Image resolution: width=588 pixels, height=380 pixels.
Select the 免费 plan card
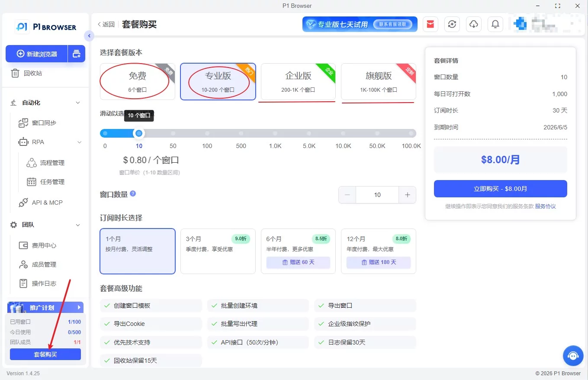(138, 82)
